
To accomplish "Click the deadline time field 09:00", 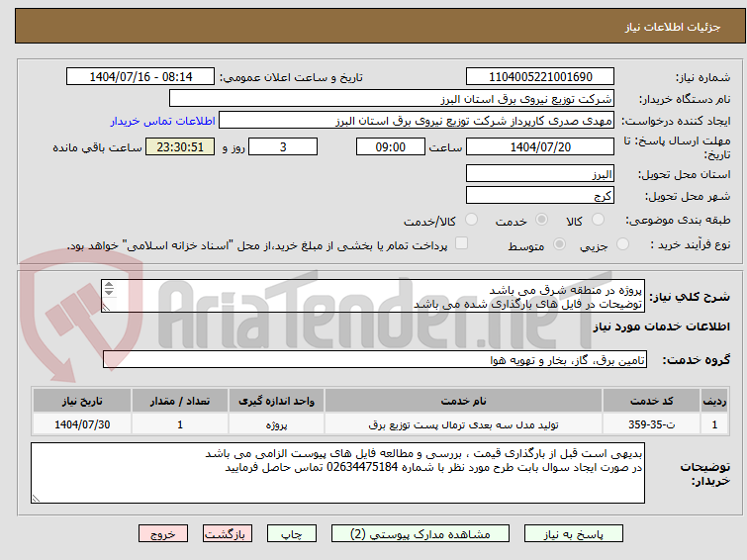I will (390, 146).
